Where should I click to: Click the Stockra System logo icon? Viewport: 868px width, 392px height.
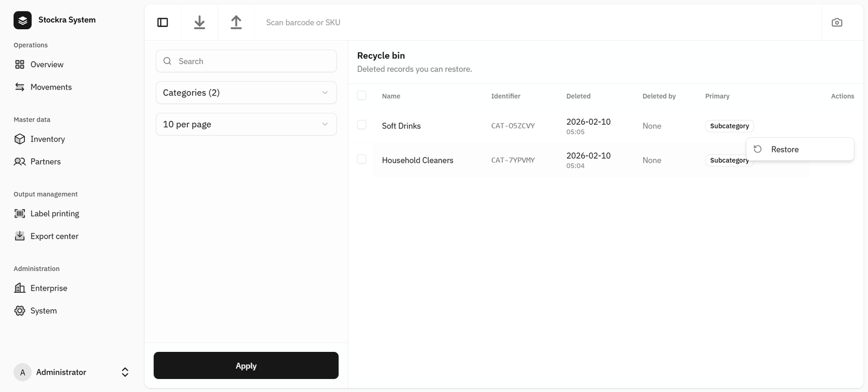23,20
